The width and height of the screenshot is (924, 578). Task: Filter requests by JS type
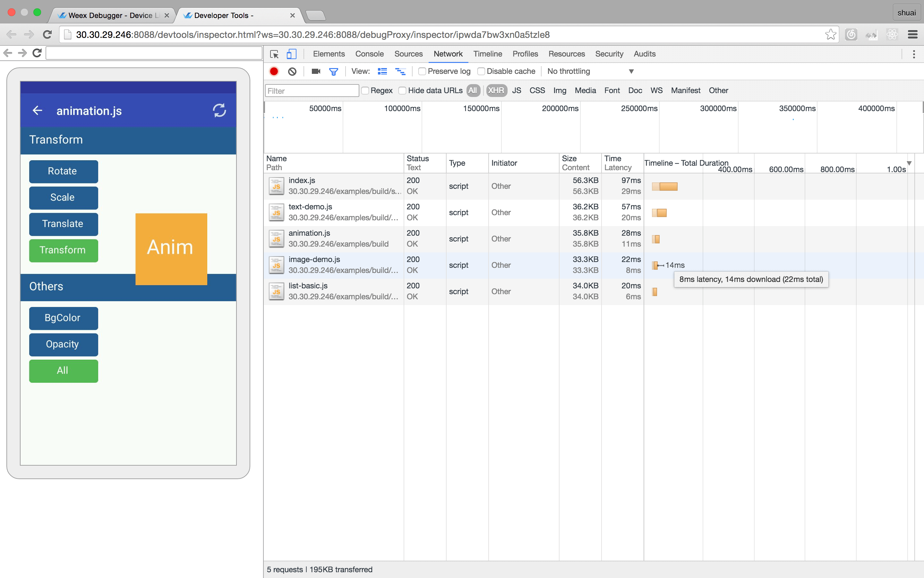517,91
